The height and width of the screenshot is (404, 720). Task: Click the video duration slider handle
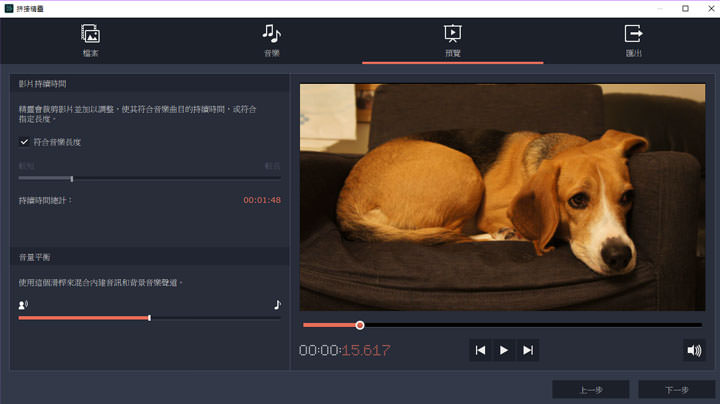pyautogui.click(x=72, y=179)
